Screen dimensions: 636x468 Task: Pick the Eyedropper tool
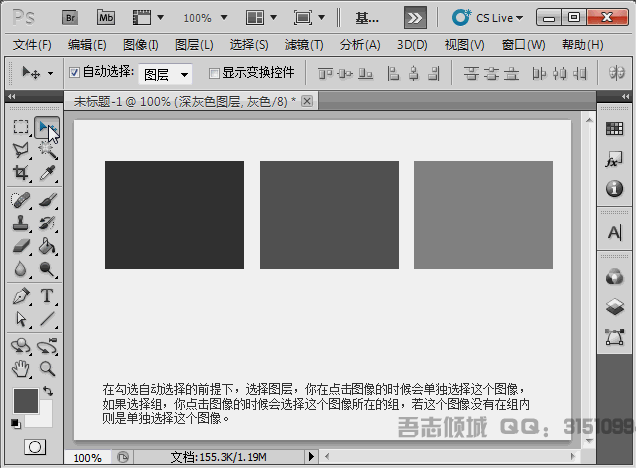pos(46,174)
